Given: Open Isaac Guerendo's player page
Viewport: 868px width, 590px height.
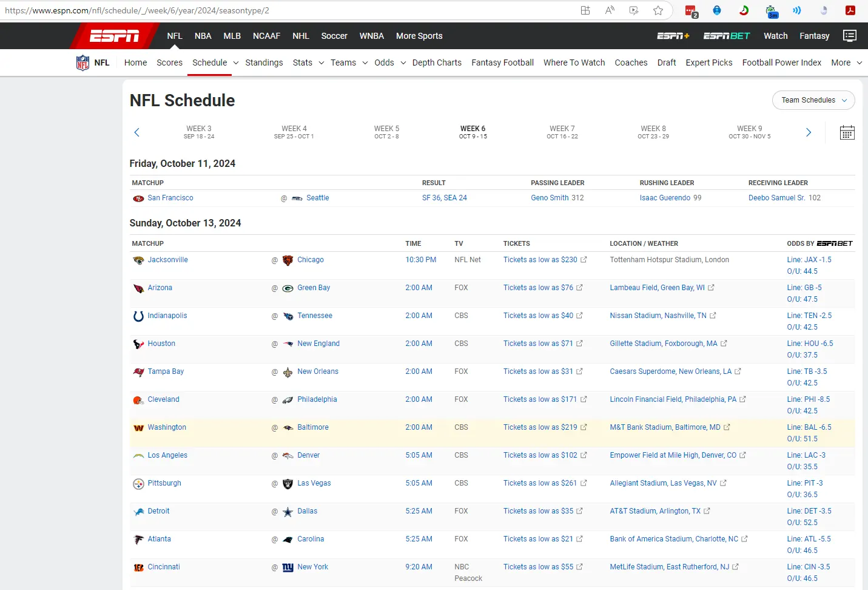Looking at the screenshot, I should click(x=665, y=198).
